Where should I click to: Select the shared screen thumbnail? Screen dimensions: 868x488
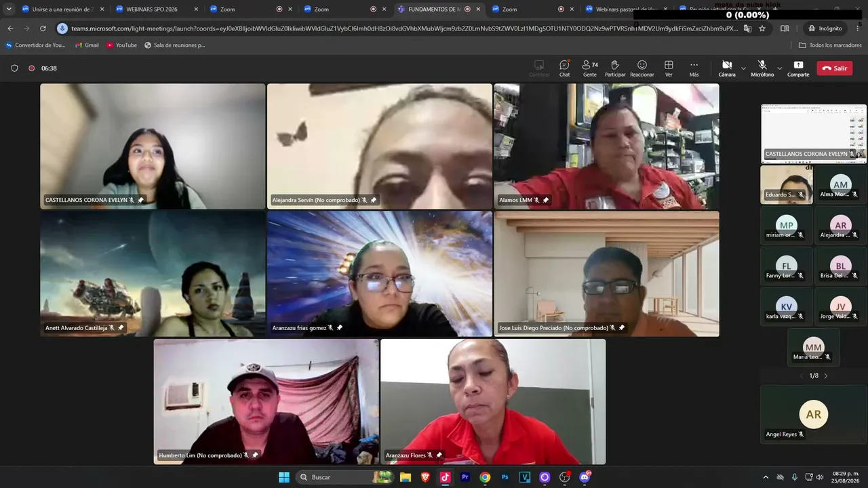(814, 134)
